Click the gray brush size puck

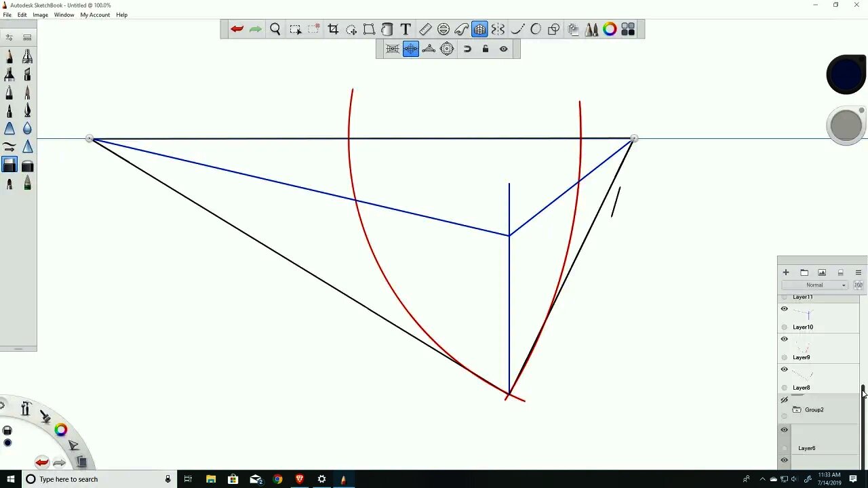point(846,125)
